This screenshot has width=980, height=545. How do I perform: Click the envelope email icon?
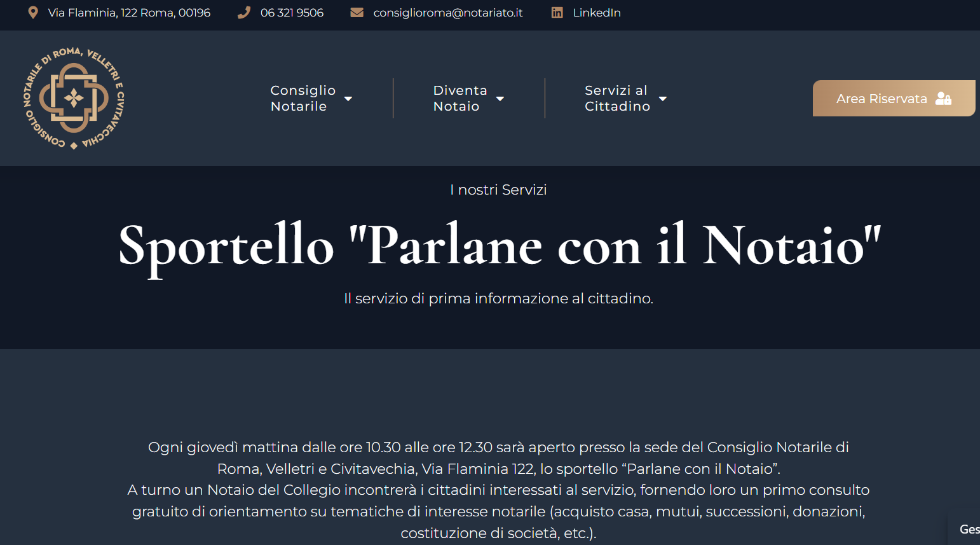tap(357, 13)
